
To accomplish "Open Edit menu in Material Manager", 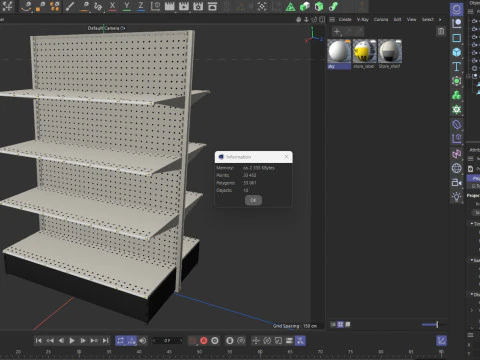I will [397, 19].
